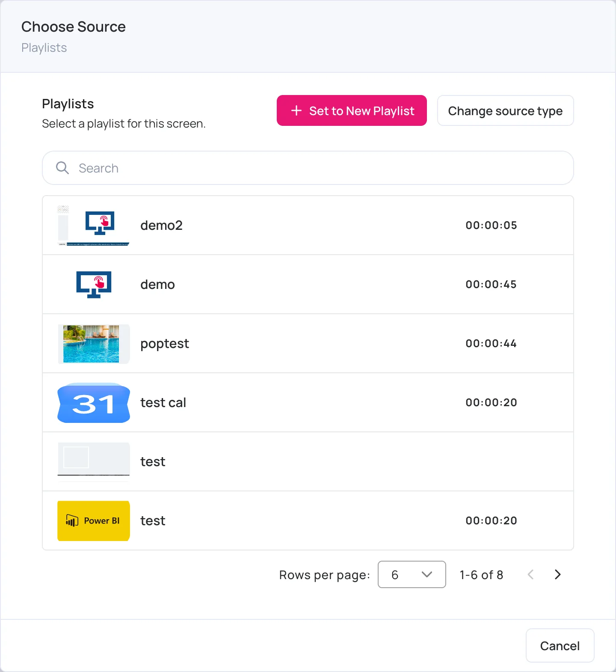616x672 pixels.
Task: Cancel the Choose Source dialog
Action: point(560,645)
